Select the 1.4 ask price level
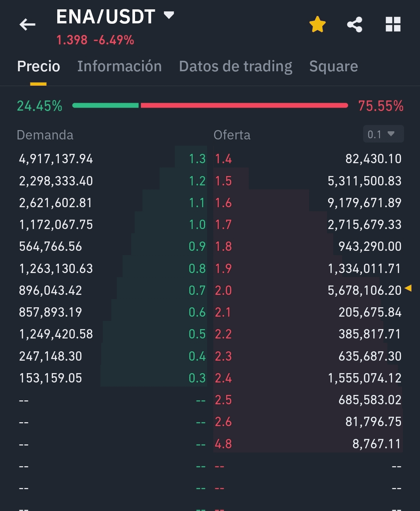Viewport: 420px width, 511px height. pyautogui.click(x=223, y=159)
